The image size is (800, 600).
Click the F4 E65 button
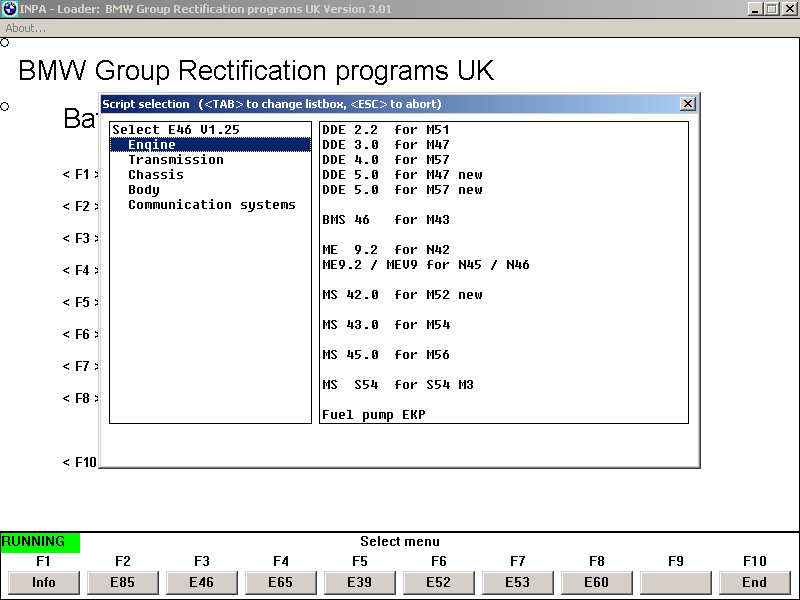click(281, 583)
